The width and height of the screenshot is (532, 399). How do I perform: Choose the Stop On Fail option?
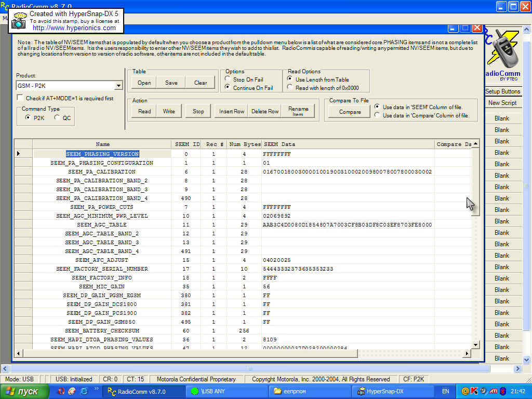[228, 79]
